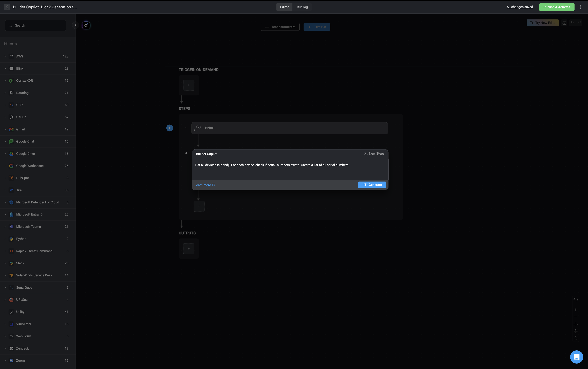Click the redo arrow in toolbar
The height and width of the screenshot is (369, 588).
(x=579, y=23)
